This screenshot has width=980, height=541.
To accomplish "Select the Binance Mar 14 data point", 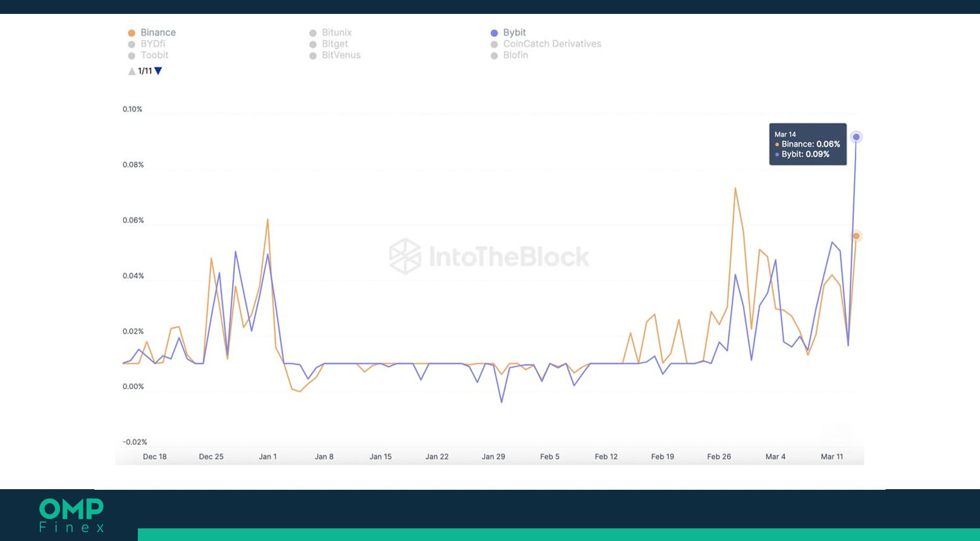I will coord(856,236).
